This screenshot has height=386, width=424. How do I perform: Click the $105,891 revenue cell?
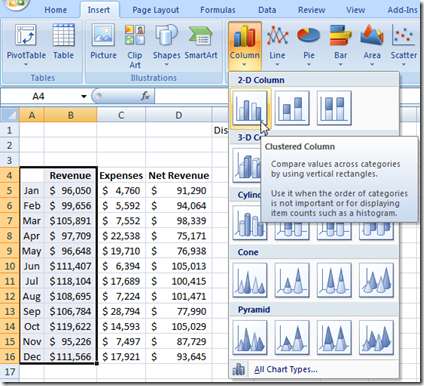[70, 221]
